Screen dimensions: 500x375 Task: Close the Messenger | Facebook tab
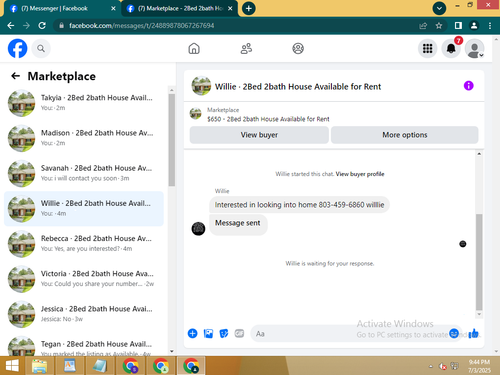113,8
